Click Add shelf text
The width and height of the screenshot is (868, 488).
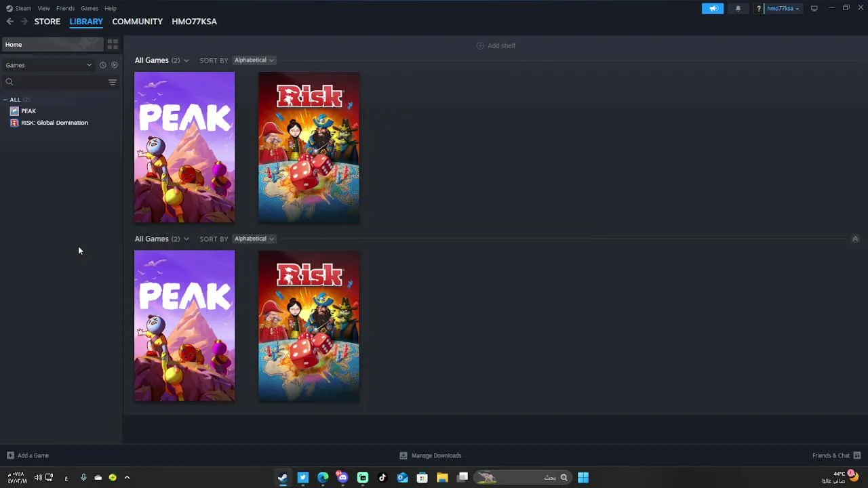point(502,45)
